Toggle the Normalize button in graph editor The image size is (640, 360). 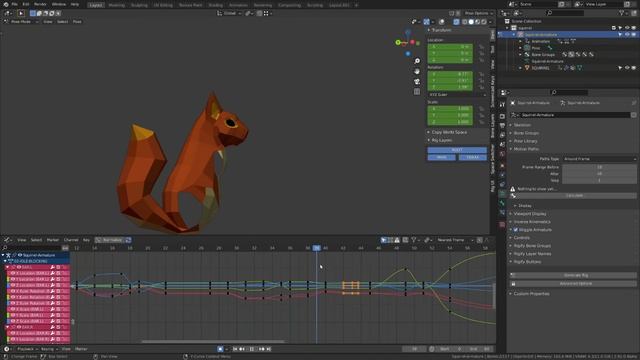110,240
